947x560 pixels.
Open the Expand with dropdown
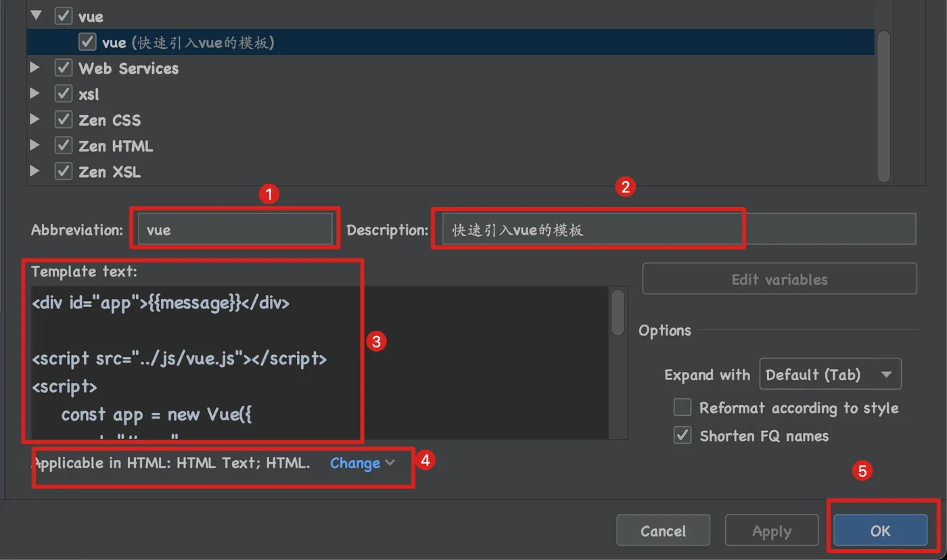pyautogui.click(x=830, y=374)
